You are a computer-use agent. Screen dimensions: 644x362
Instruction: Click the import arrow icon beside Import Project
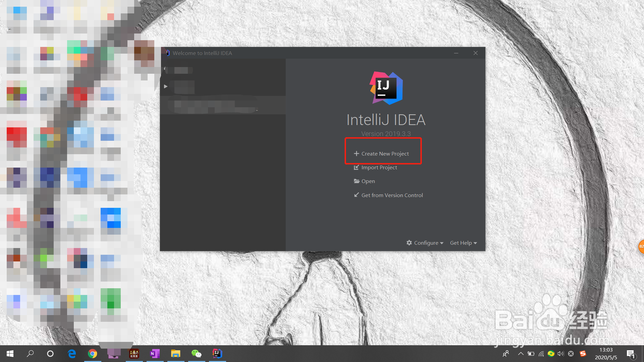point(357,167)
